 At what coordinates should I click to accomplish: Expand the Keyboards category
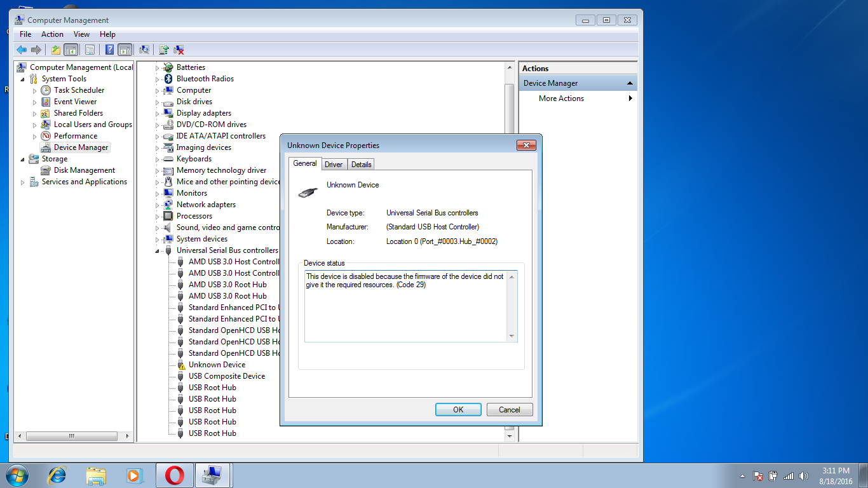click(x=158, y=159)
